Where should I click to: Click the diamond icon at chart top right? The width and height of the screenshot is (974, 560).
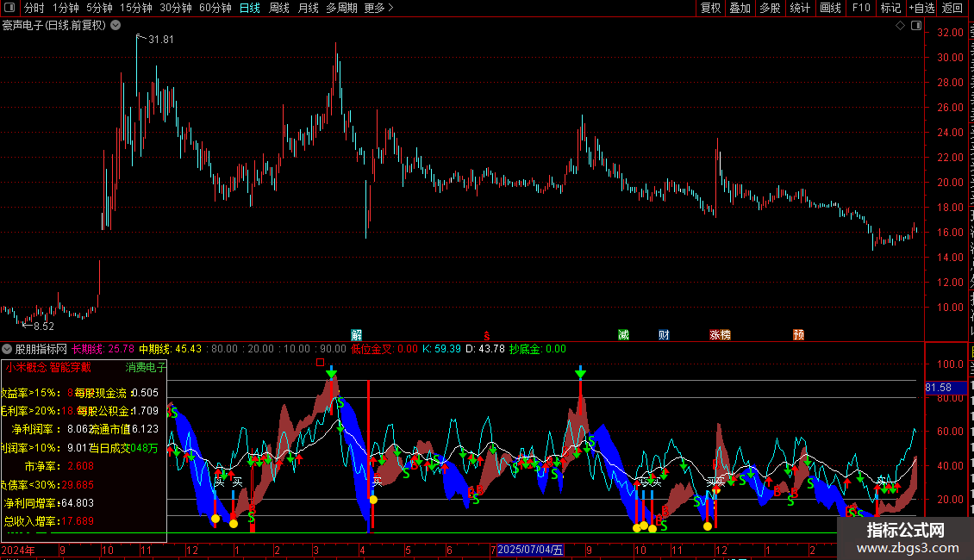(900, 26)
